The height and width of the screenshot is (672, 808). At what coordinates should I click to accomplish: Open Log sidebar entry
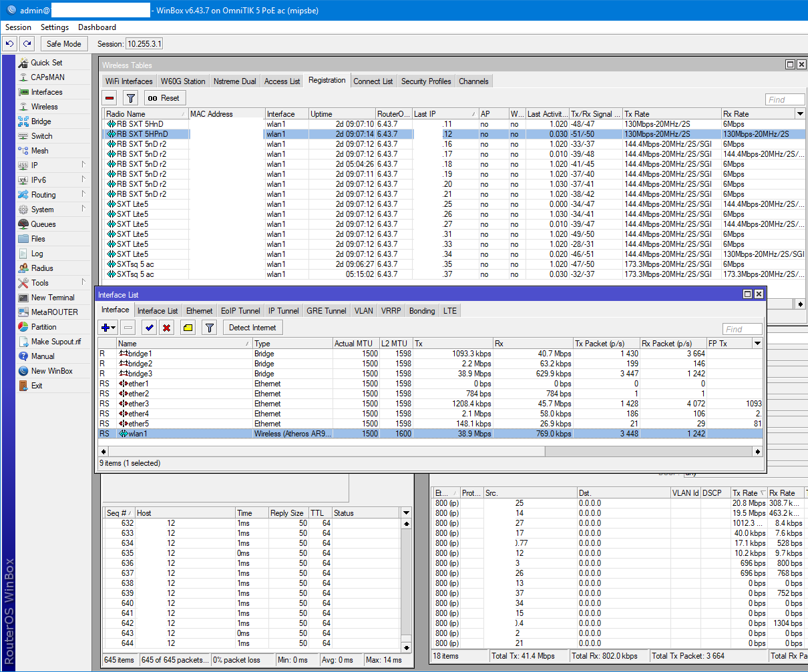(37, 254)
